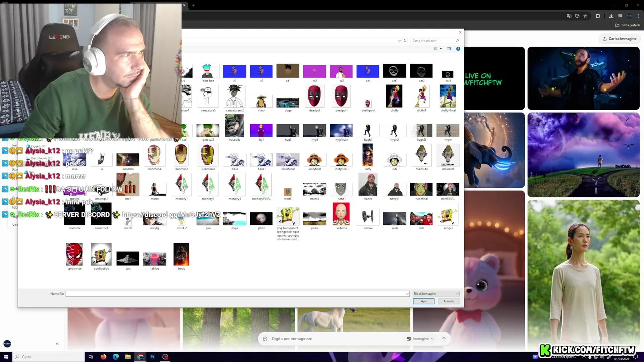This screenshot has width=644, height=362.
Task: Select the 'chian' image file
Action: point(261,102)
